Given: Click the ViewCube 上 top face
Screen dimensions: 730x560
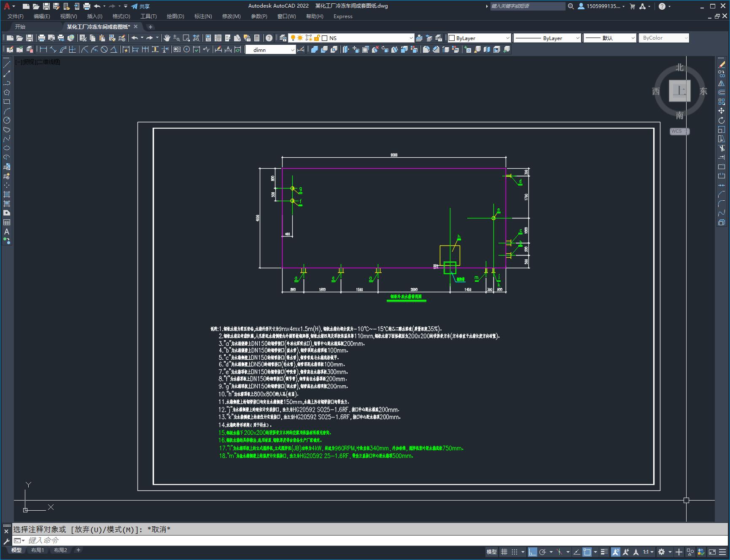Looking at the screenshot, I should (679, 91).
